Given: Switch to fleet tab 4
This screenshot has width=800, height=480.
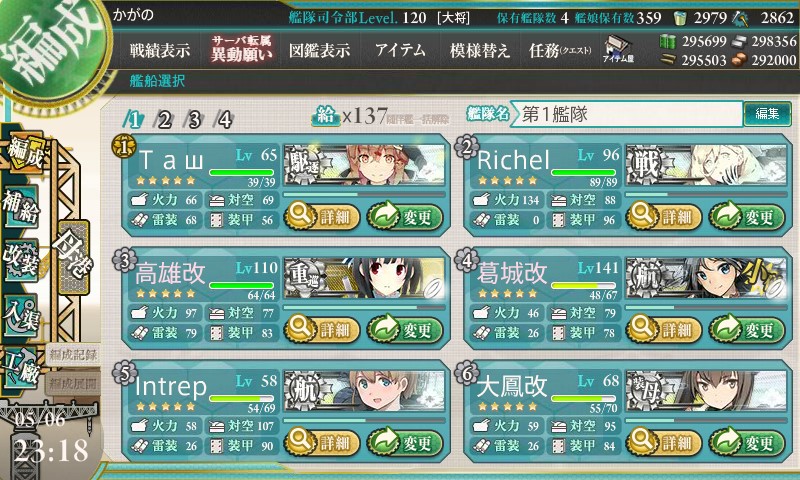Looking at the screenshot, I should pos(224,120).
